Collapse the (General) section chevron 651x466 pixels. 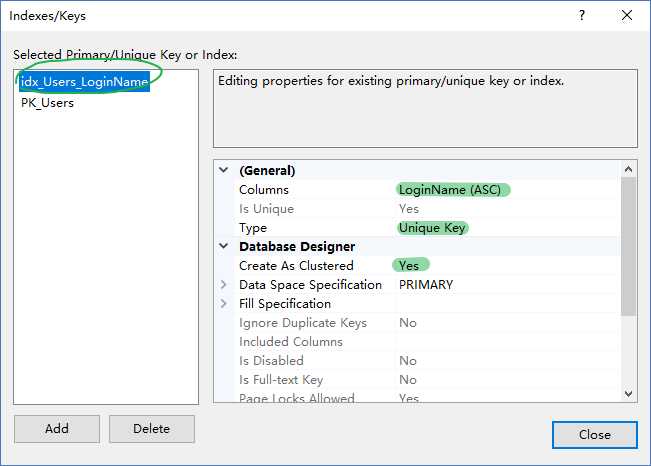coord(224,170)
